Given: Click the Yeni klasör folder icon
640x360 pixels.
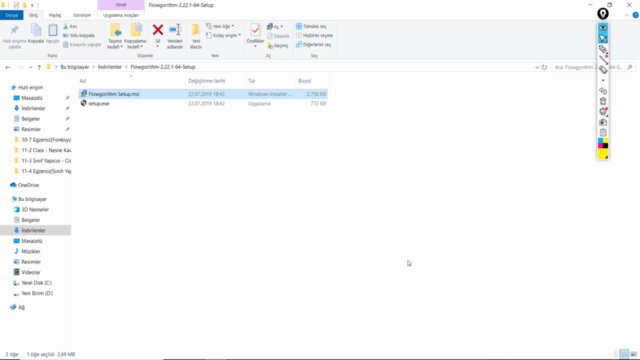Looking at the screenshot, I should pos(196,30).
